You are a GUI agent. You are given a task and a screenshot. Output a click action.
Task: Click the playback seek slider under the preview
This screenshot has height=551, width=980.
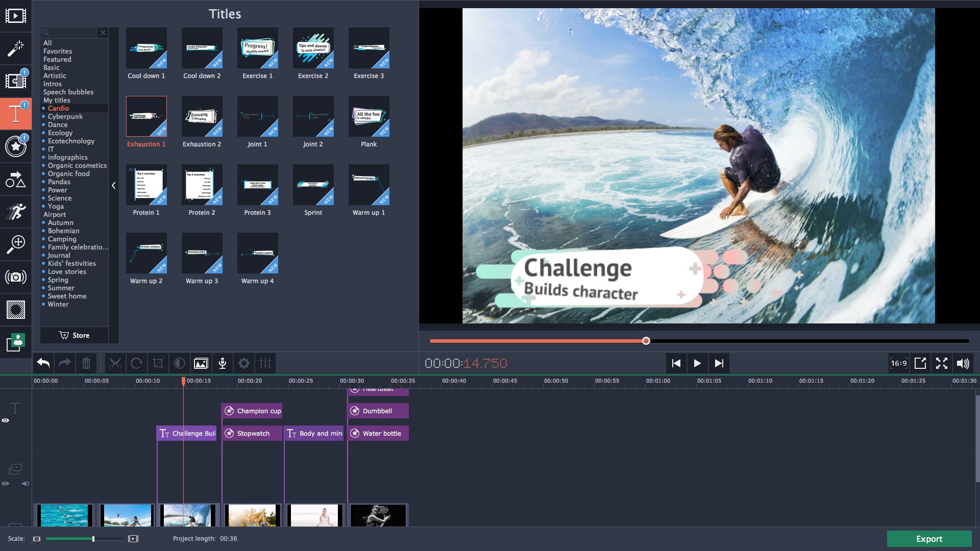(646, 340)
